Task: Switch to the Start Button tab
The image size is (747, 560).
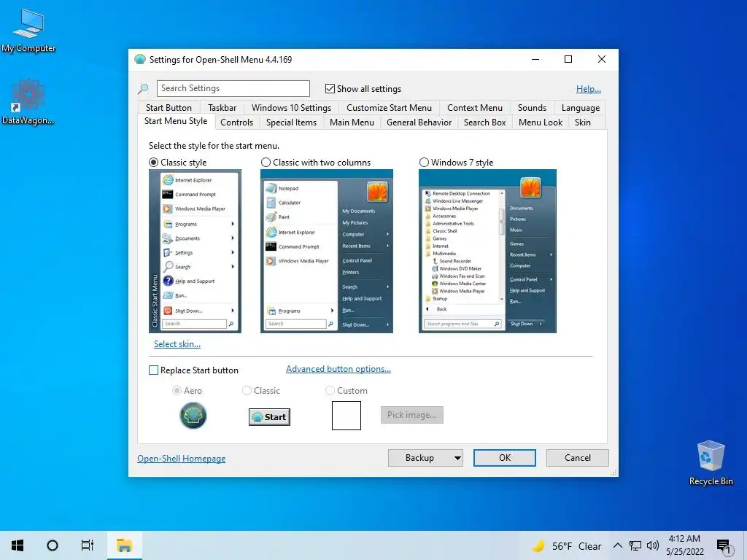Action: pyautogui.click(x=169, y=108)
